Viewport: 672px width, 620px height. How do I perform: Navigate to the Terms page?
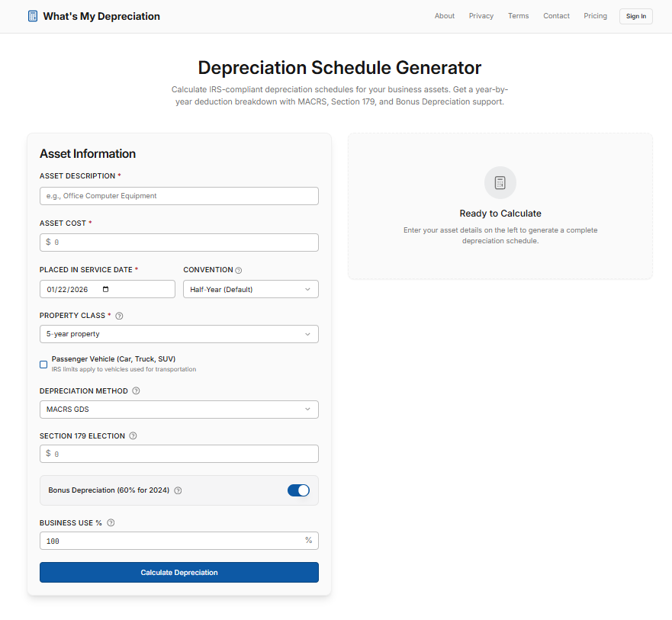518,15
